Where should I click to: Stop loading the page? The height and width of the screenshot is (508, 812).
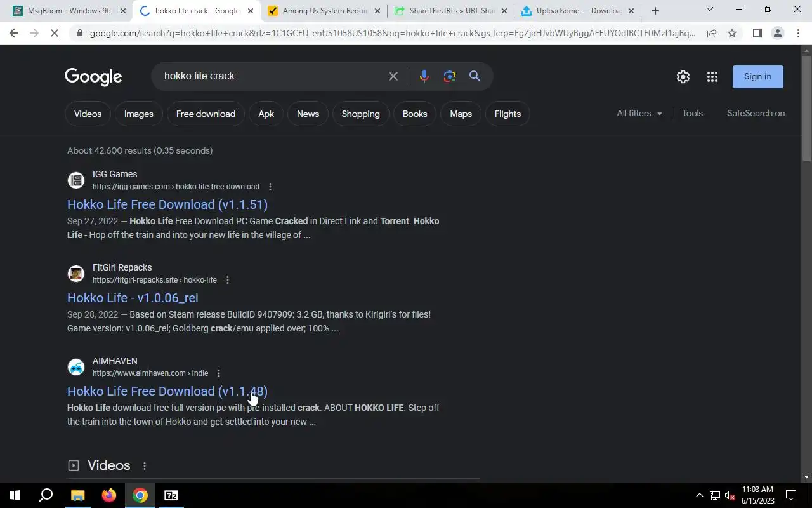point(55,33)
